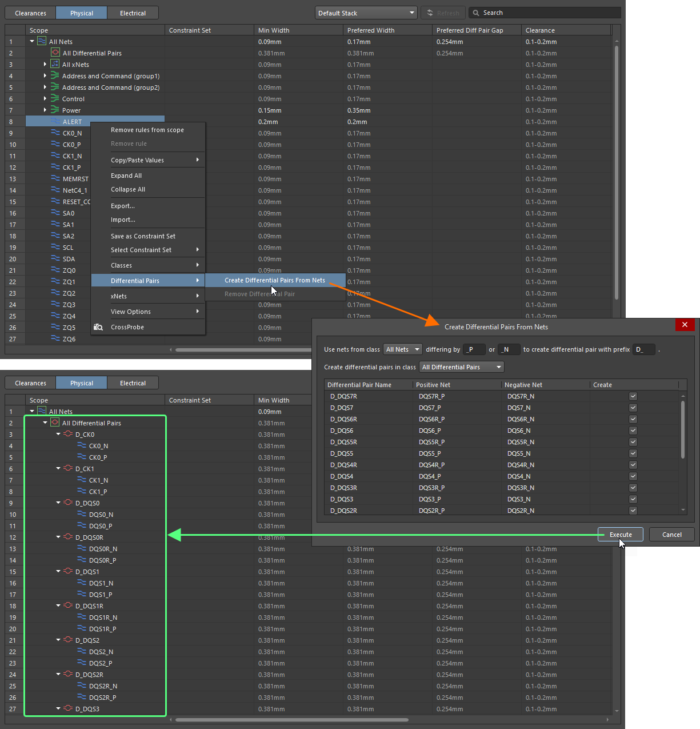Screen dimensions: 700x729
Task: Click the differential pair prefix input field
Action: pyautogui.click(x=644, y=349)
